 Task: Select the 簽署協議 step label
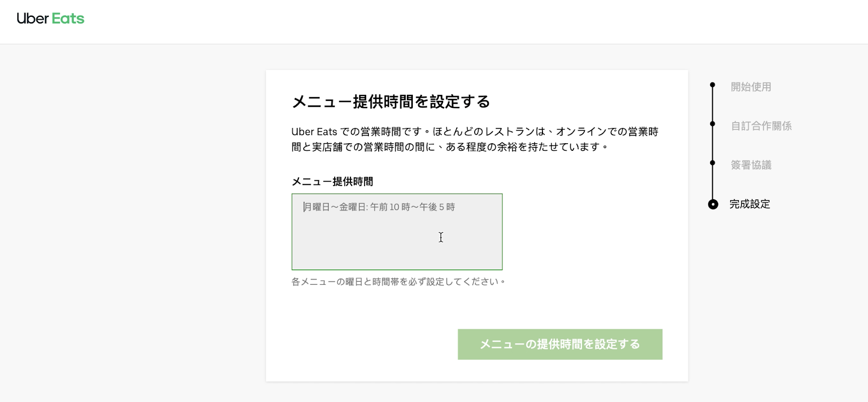[751, 165]
